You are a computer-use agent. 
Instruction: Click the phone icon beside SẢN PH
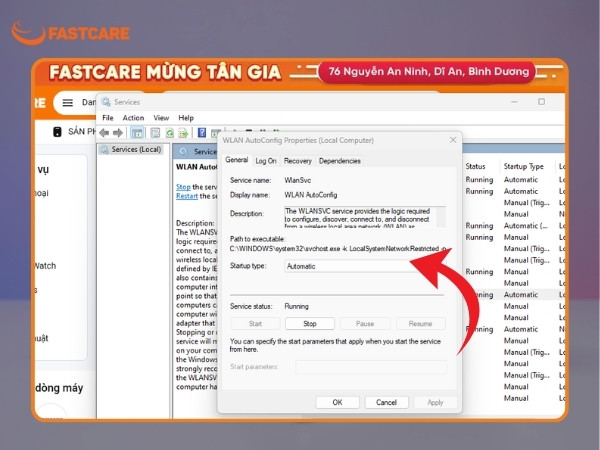(x=57, y=132)
